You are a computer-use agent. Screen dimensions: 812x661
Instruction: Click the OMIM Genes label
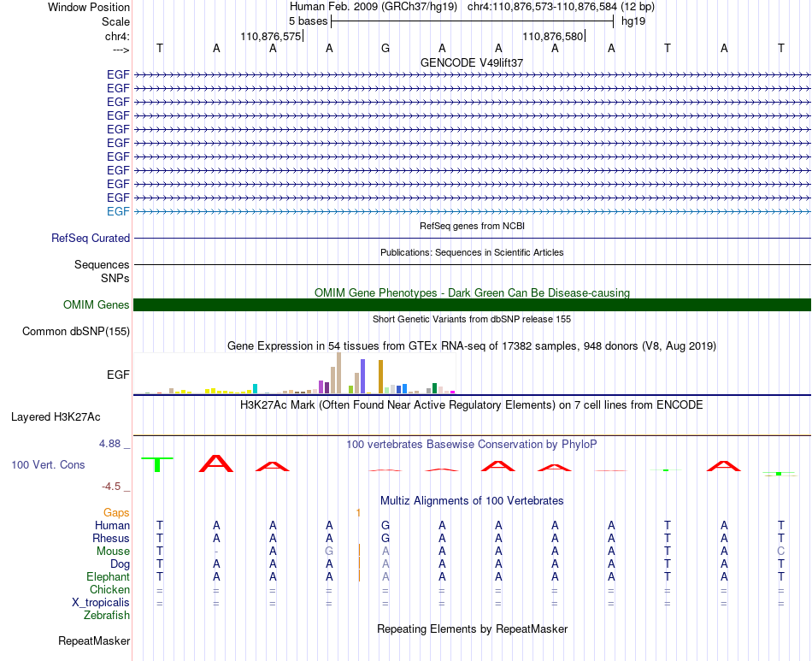click(97, 304)
